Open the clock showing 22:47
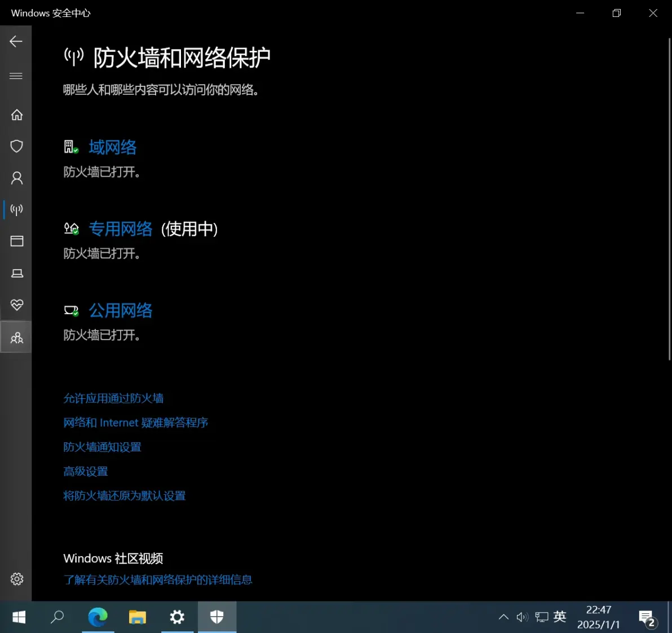The image size is (672, 633). 598,617
